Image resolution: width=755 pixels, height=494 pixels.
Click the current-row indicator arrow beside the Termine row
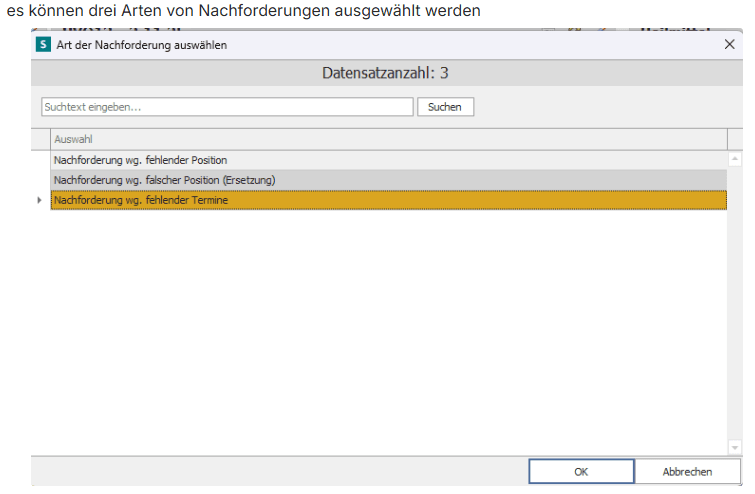click(39, 200)
